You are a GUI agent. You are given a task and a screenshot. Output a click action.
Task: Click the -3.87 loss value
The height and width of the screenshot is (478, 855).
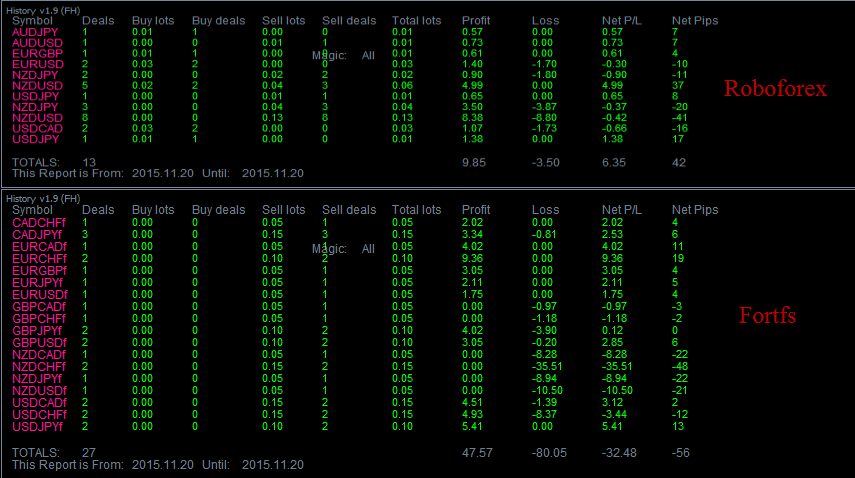pyautogui.click(x=544, y=107)
